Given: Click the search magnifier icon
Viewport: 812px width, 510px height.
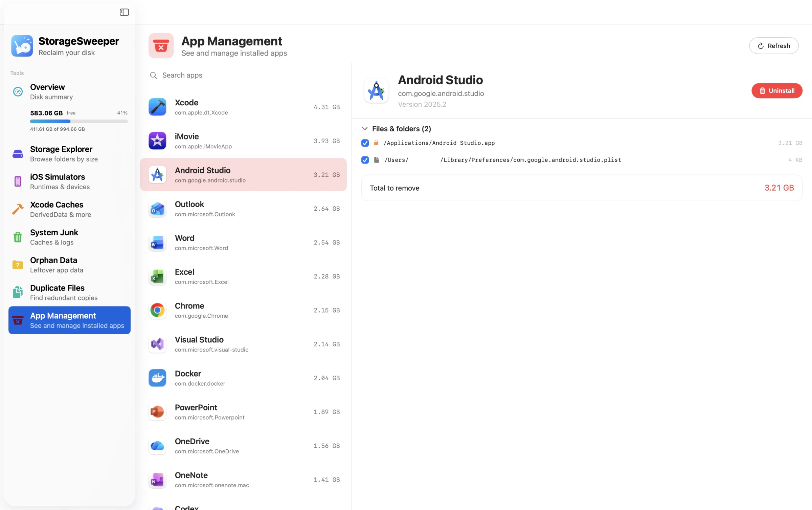Looking at the screenshot, I should 154,75.
